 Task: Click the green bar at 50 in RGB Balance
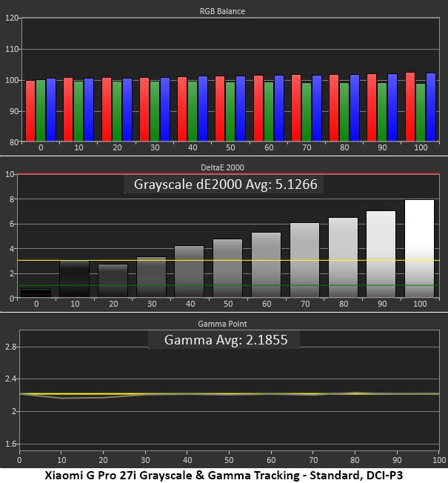coord(230,112)
